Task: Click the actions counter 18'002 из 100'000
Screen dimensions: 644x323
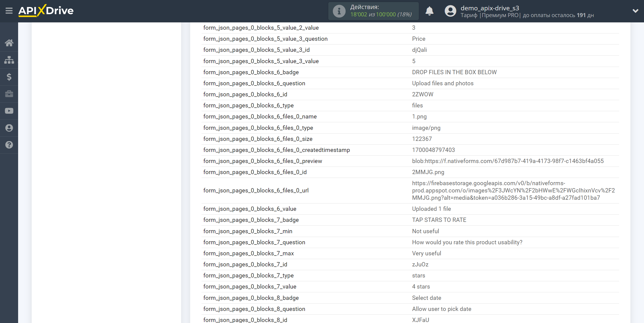Action: tap(381, 15)
